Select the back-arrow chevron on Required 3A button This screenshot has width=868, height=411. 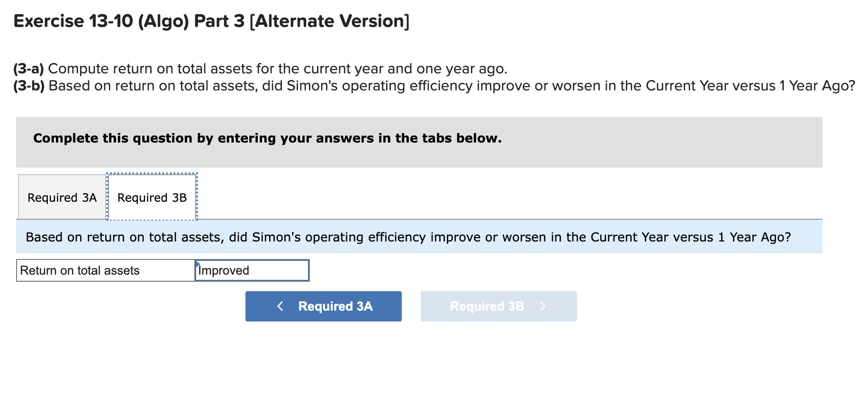[x=280, y=306]
